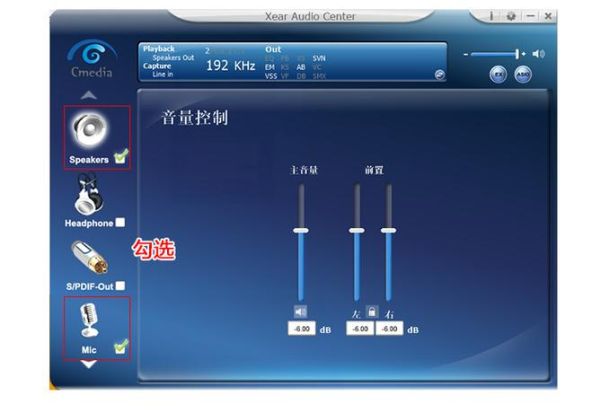
Task: Uncheck the Speakers checkbox
Action: [x=121, y=158]
